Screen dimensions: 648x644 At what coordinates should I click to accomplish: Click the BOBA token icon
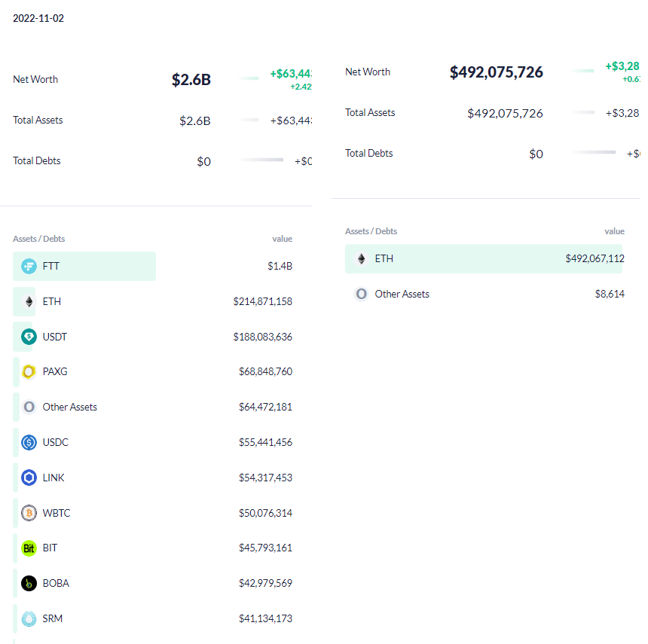27,583
